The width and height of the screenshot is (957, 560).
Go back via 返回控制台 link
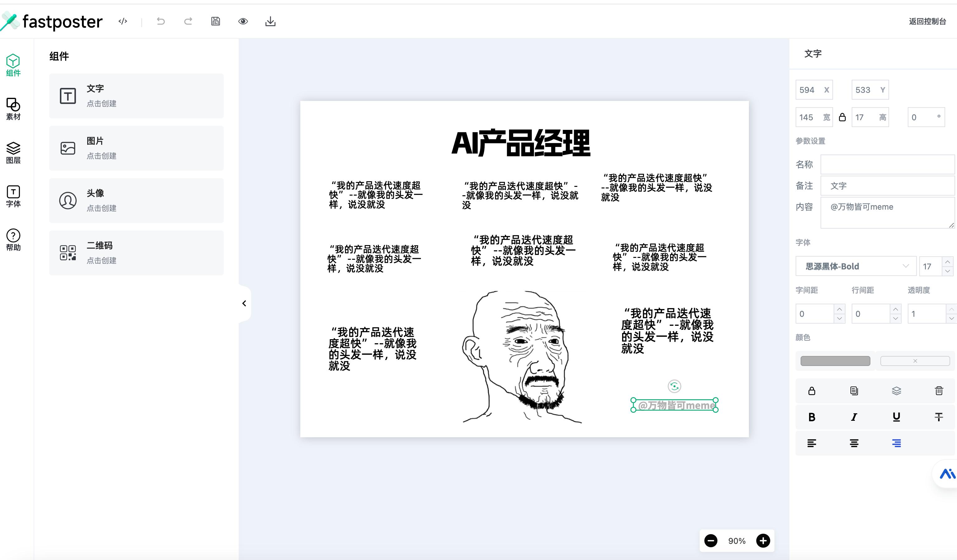pyautogui.click(x=927, y=21)
